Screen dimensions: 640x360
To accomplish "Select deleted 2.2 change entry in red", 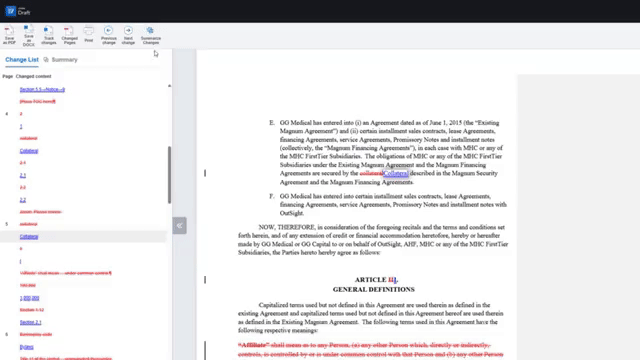I will (23, 187).
